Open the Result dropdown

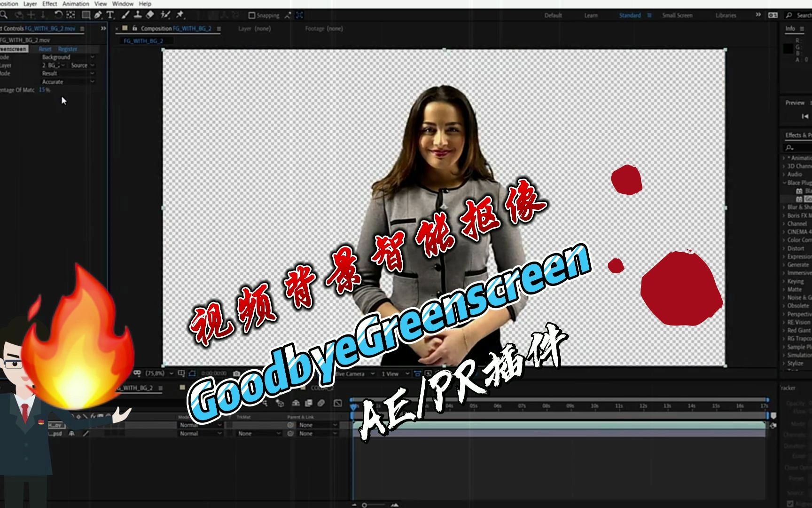tap(68, 73)
